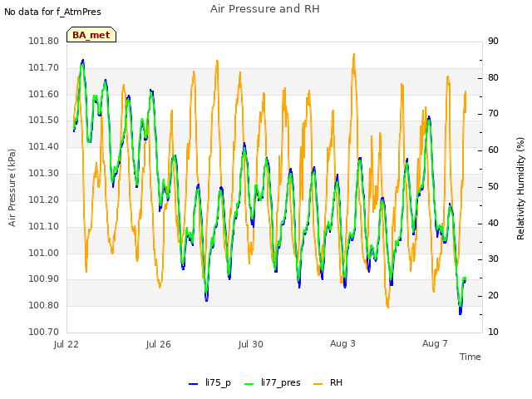Click the Jul 30 x-axis tick label

point(251,344)
